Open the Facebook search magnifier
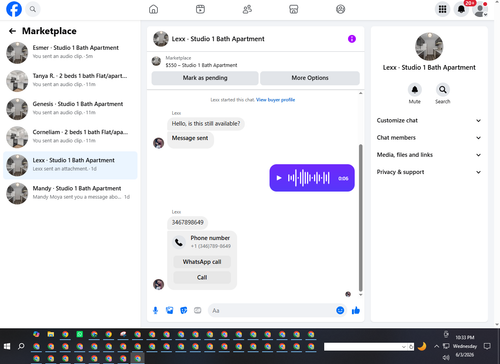 (x=33, y=9)
